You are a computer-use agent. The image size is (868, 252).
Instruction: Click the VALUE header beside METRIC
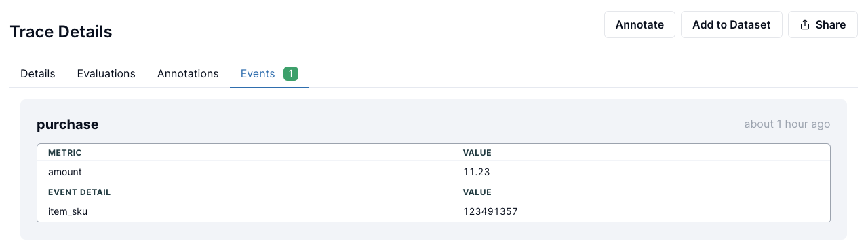pos(477,153)
